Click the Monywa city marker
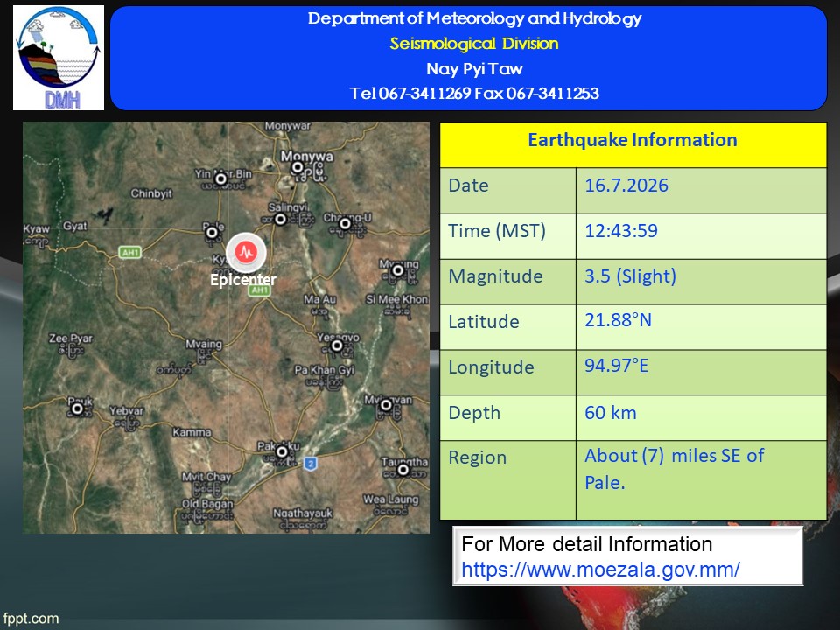 click(297, 167)
